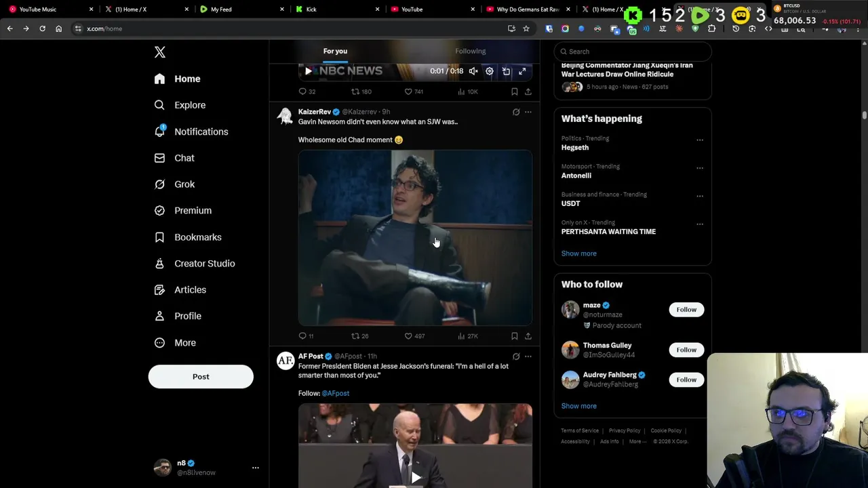
Task: Reply to the post with 32 comments
Action: click(307, 91)
